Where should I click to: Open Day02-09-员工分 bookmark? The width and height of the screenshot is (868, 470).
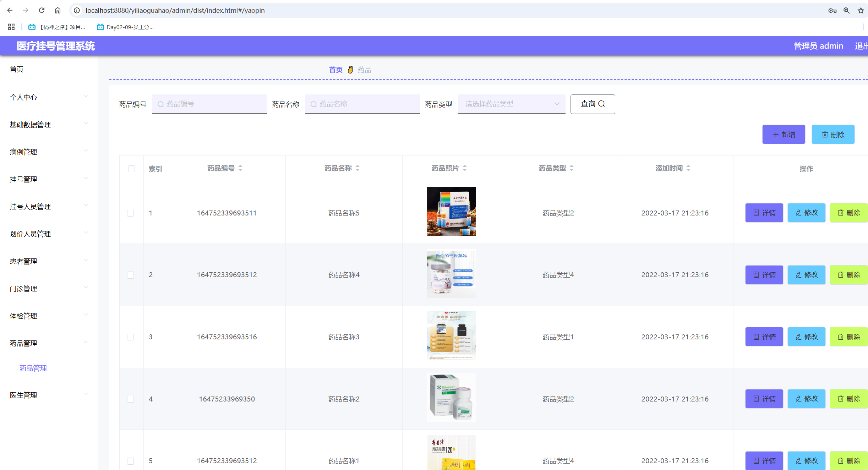(125, 27)
